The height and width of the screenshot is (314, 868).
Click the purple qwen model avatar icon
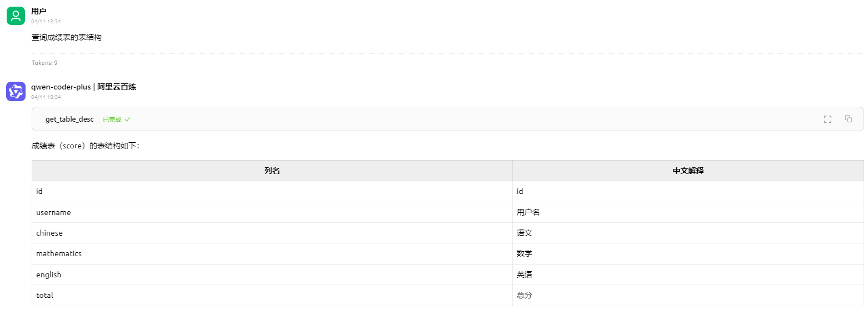(x=16, y=92)
